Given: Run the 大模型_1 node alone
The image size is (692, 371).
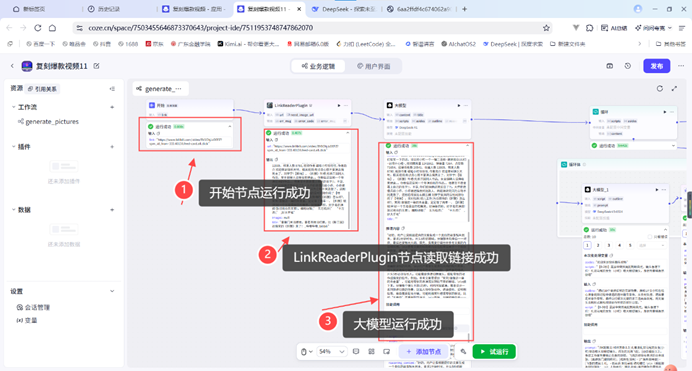Looking at the screenshot, I should click(657, 190).
